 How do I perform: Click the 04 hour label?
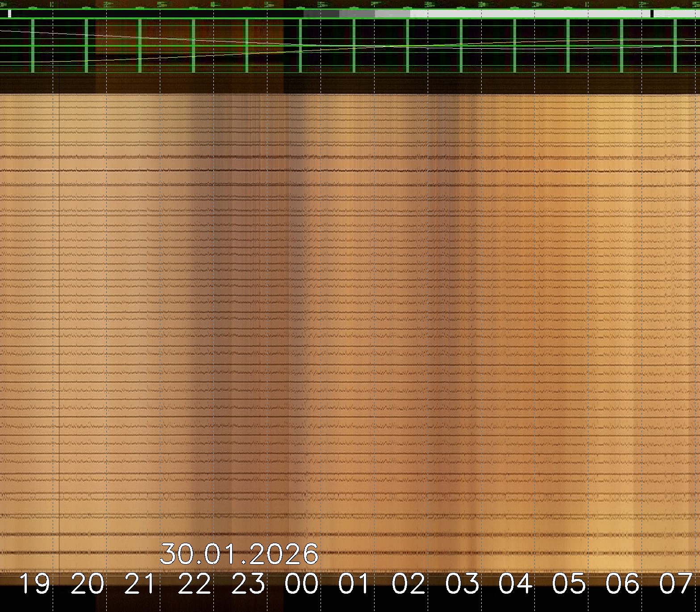point(516,584)
